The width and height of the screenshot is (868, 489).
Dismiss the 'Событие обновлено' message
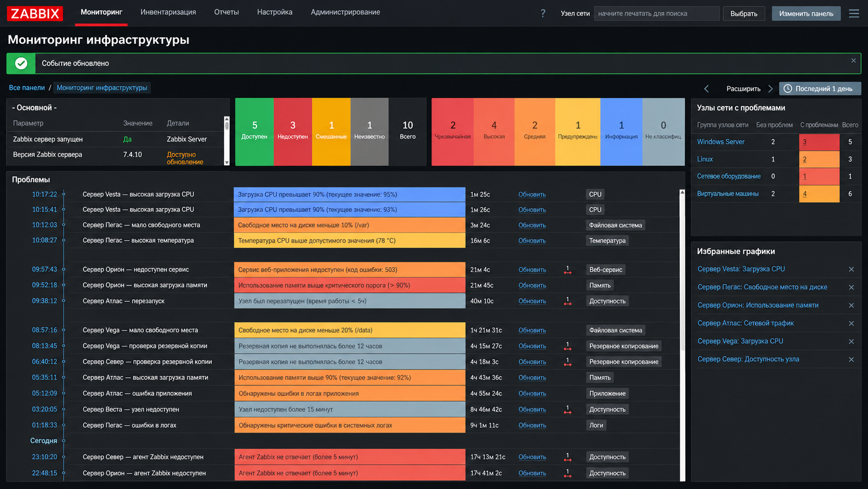853,61
